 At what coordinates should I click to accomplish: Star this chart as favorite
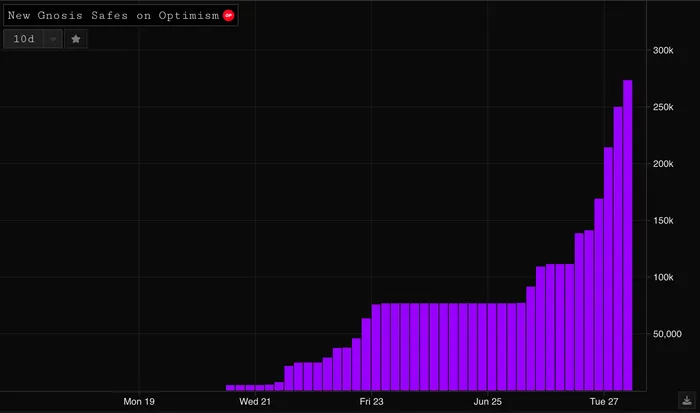tap(76, 39)
